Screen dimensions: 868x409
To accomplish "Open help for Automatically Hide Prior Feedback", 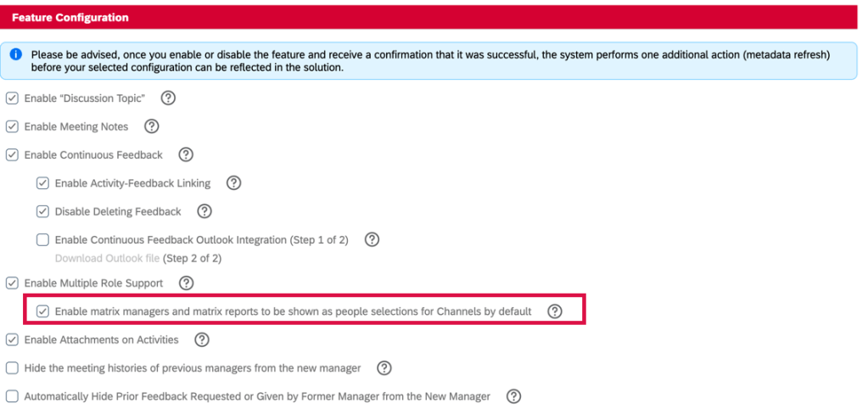I will 513,396.
